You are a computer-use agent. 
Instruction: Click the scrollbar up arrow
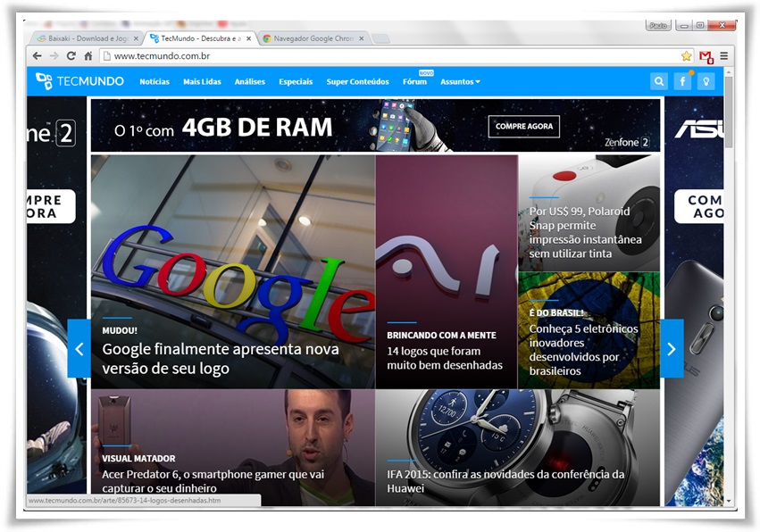(x=729, y=71)
